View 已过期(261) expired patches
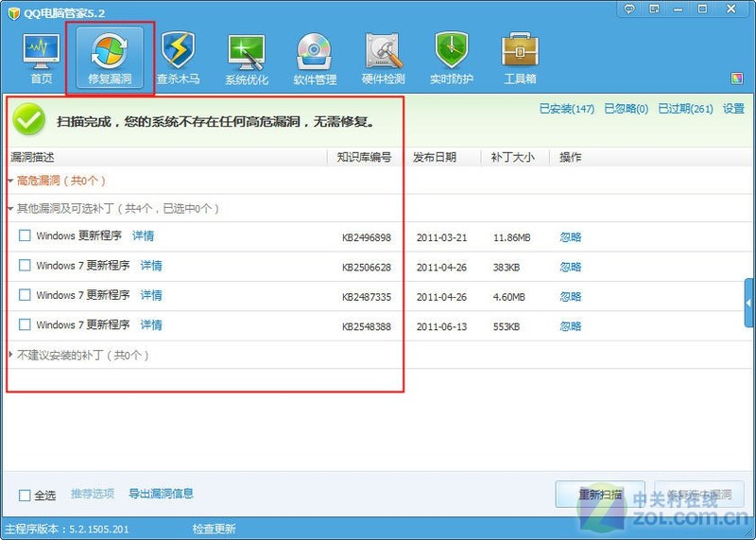The width and height of the screenshot is (756, 540). pos(686,109)
